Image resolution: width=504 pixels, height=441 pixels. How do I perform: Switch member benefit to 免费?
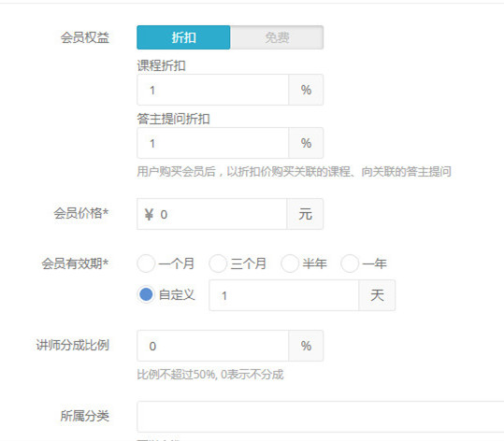click(277, 37)
